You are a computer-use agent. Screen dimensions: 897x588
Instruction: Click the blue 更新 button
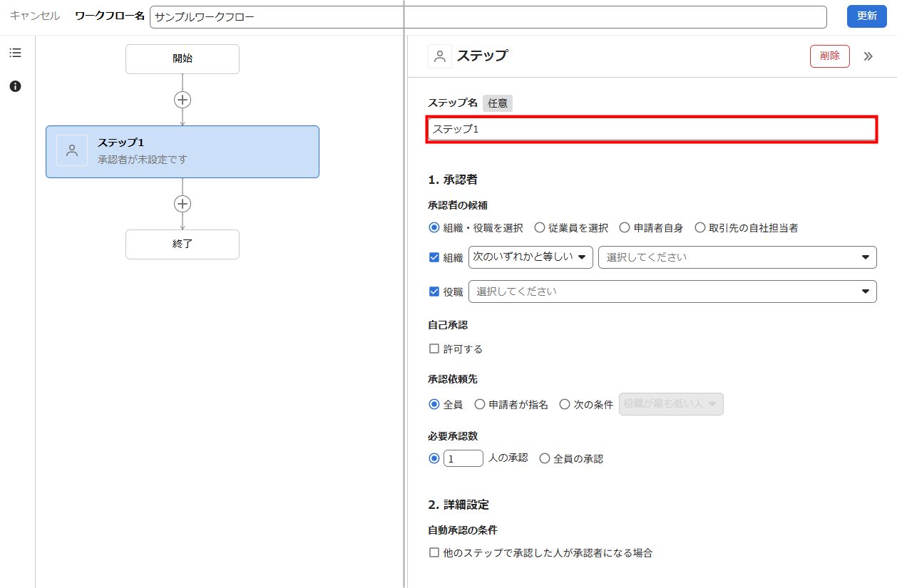click(x=866, y=16)
